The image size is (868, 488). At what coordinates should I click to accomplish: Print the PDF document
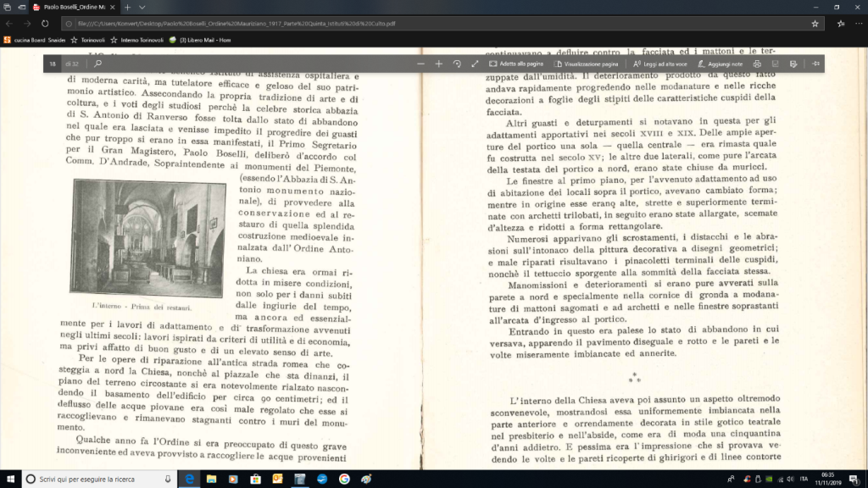(757, 64)
